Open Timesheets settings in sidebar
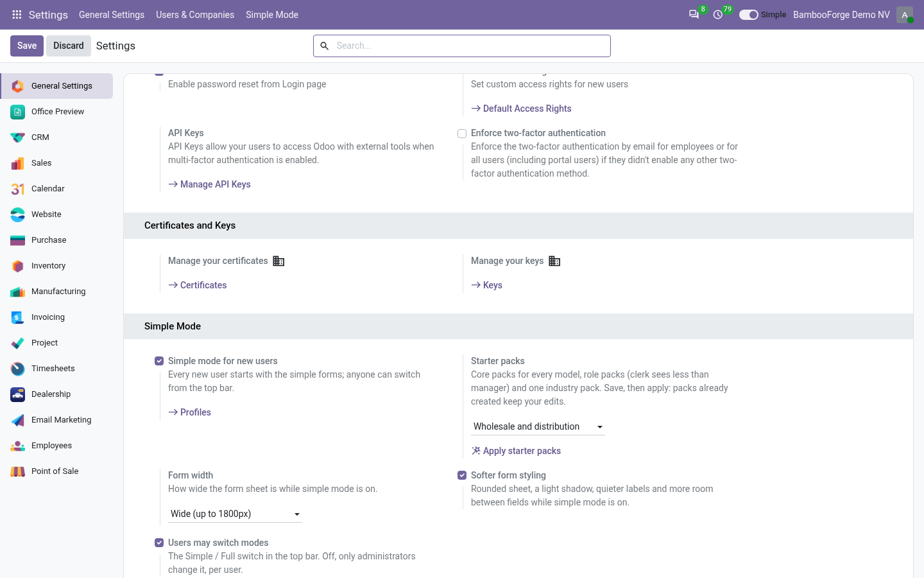The width and height of the screenshot is (924, 578). (56, 369)
